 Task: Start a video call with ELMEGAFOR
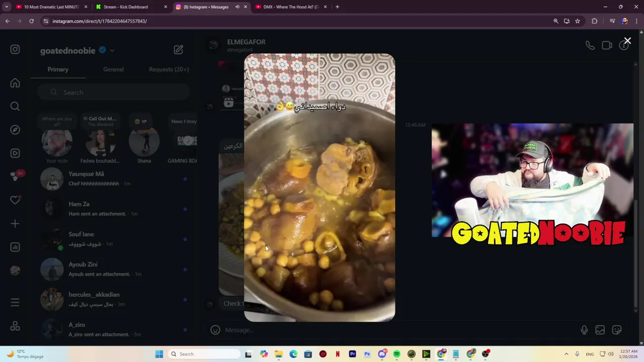coord(607,45)
